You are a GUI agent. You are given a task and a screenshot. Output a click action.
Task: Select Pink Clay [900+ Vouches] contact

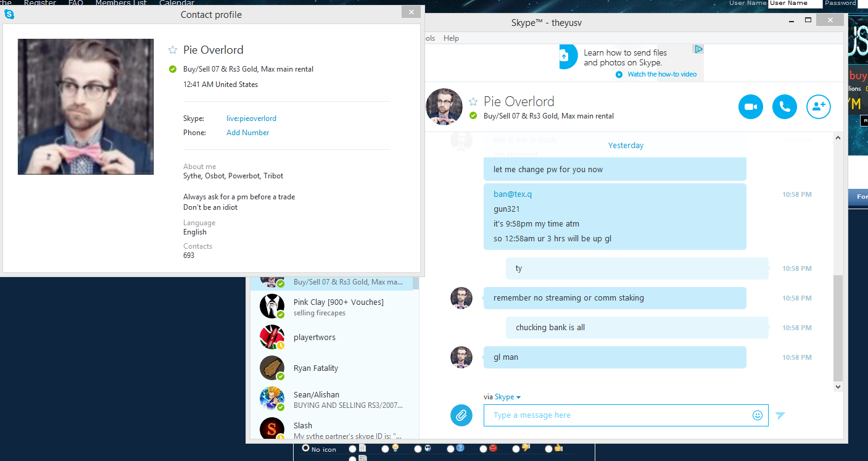pyautogui.click(x=339, y=302)
